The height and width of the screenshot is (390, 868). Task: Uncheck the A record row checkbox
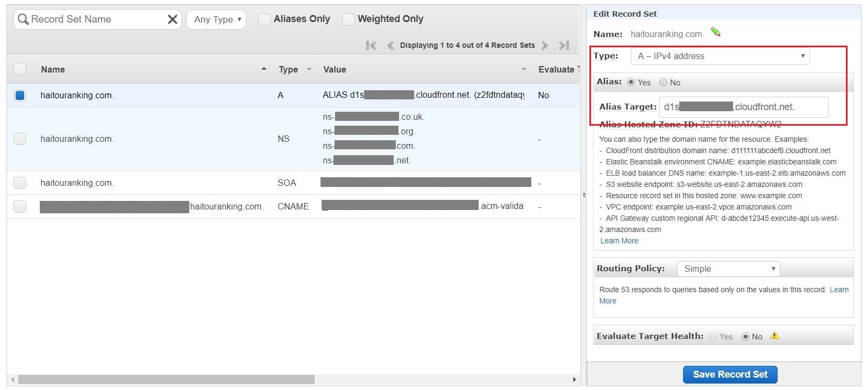[x=20, y=95]
